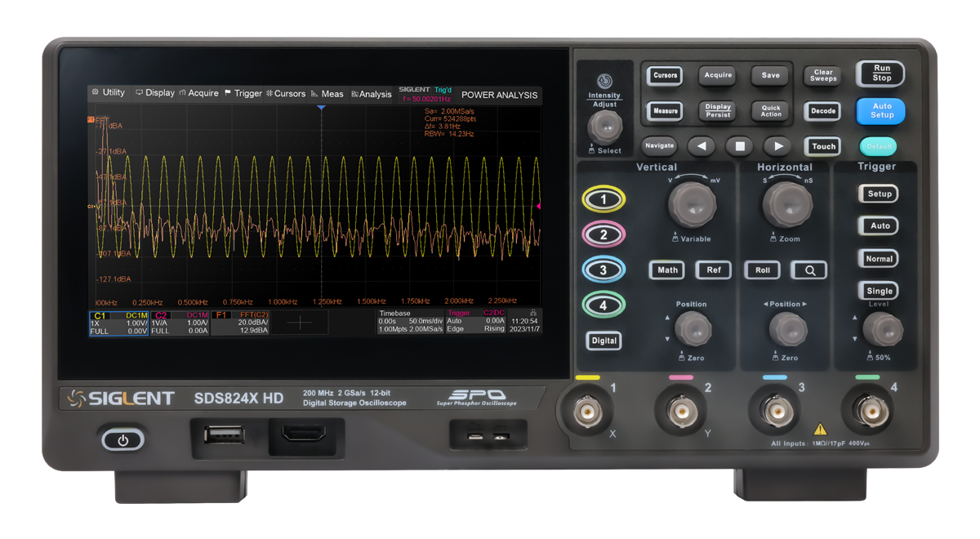Tap the network status icon above the clock
Screen dimensions: 980x539
[533, 312]
